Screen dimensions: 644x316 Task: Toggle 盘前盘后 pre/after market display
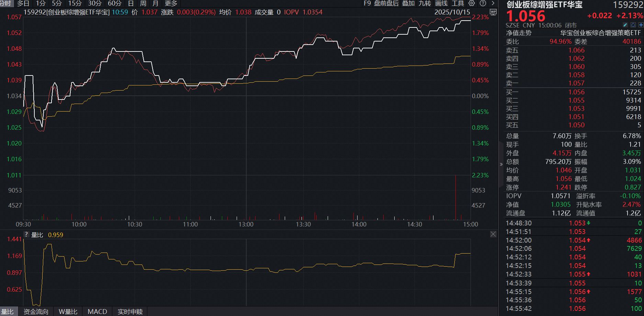tap(386, 3)
